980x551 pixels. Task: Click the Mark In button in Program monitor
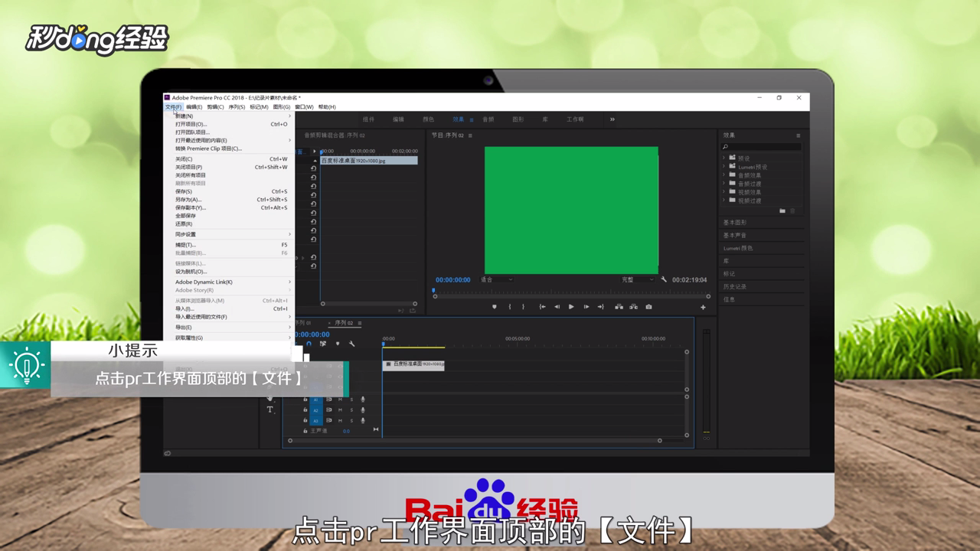[510, 307]
